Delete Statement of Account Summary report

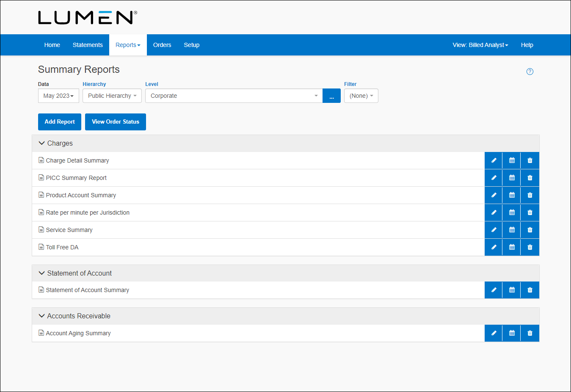[530, 290]
